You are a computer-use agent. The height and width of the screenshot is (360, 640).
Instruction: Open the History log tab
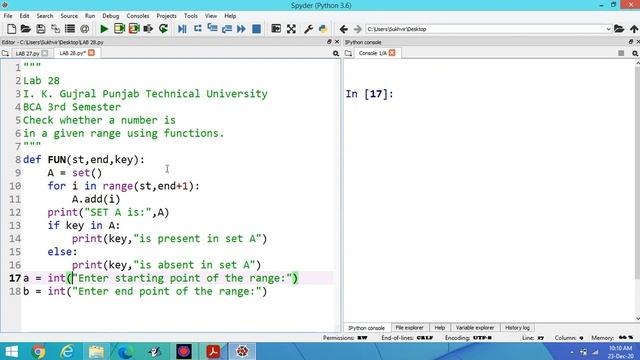pos(517,328)
